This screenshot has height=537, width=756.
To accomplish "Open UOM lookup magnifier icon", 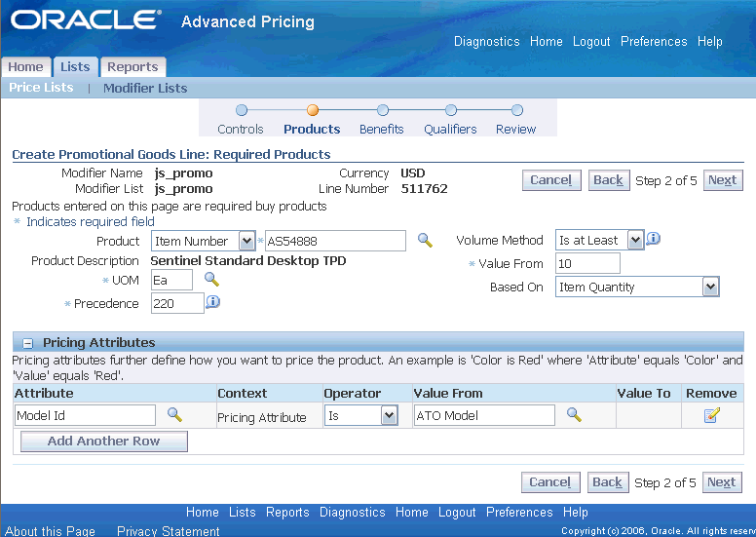I will point(211,279).
